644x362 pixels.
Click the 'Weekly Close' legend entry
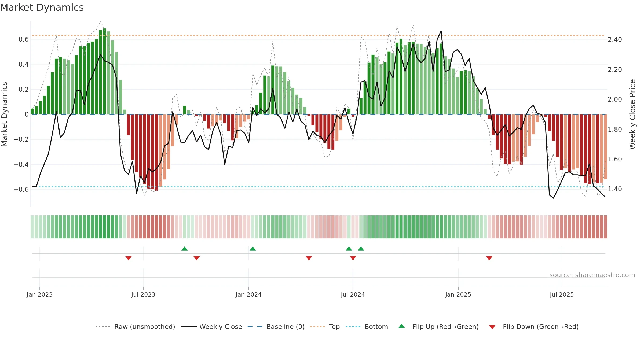click(x=211, y=327)
